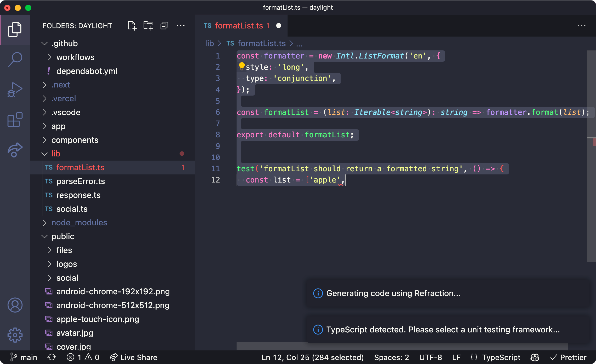Collapse all folders in explorer

tap(164, 26)
